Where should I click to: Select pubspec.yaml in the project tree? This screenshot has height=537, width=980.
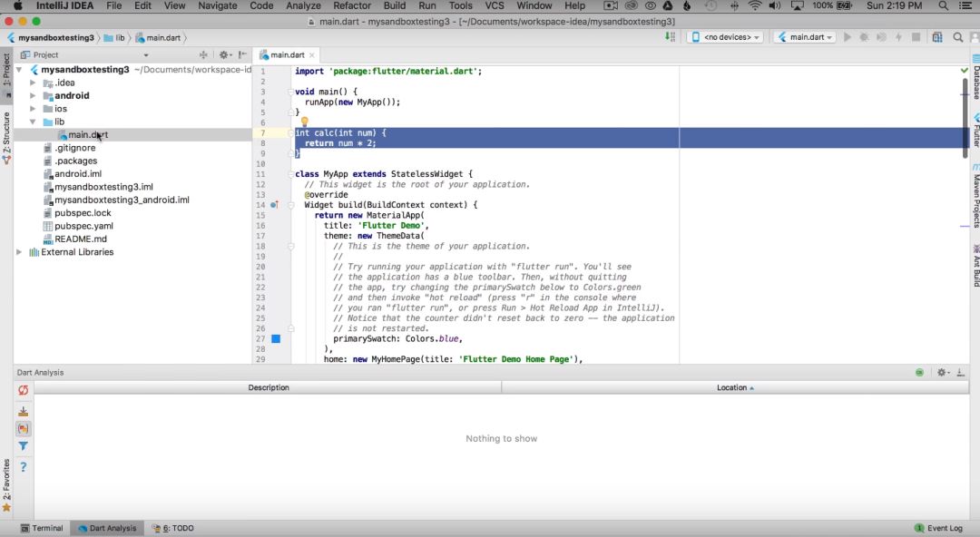(x=83, y=226)
